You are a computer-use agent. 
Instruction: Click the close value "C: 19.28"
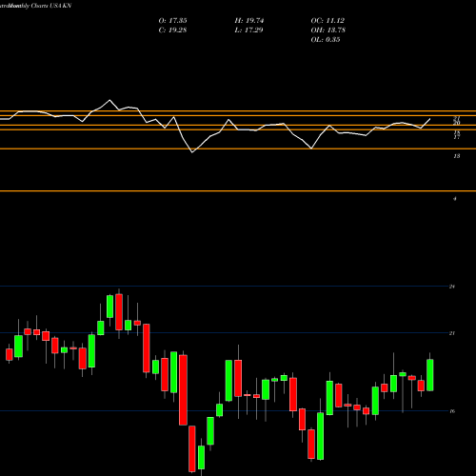[172, 30]
